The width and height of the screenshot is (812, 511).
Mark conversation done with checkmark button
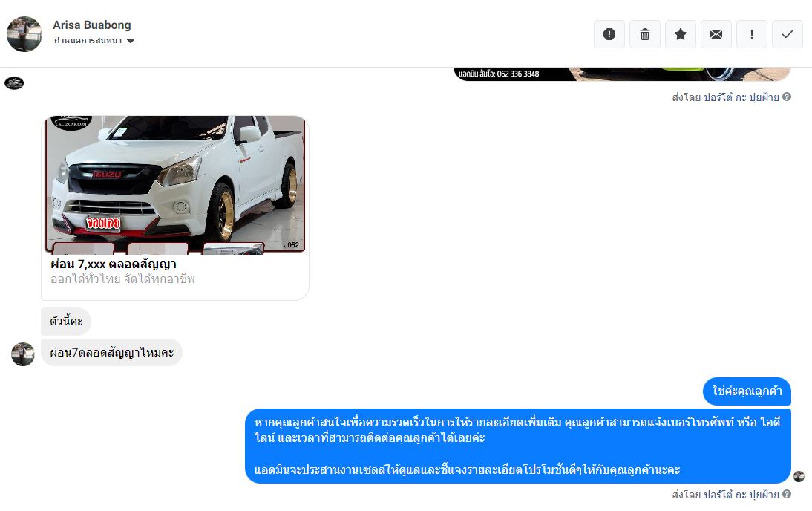788,34
